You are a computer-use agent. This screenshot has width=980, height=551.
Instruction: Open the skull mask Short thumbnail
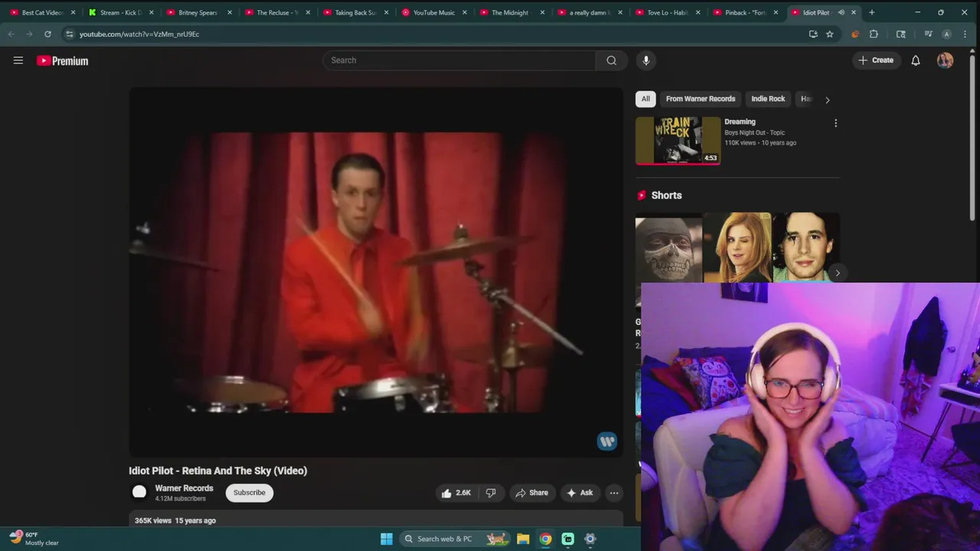pyautogui.click(x=668, y=248)
